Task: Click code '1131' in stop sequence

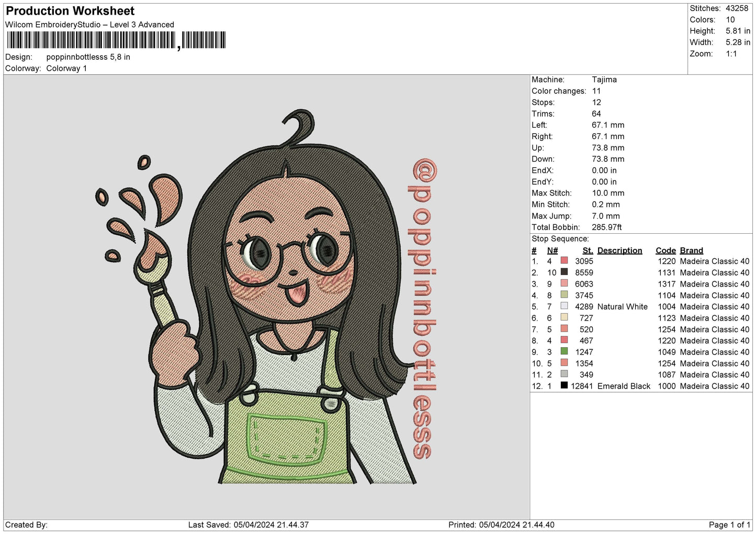Action: click(667, 272)
